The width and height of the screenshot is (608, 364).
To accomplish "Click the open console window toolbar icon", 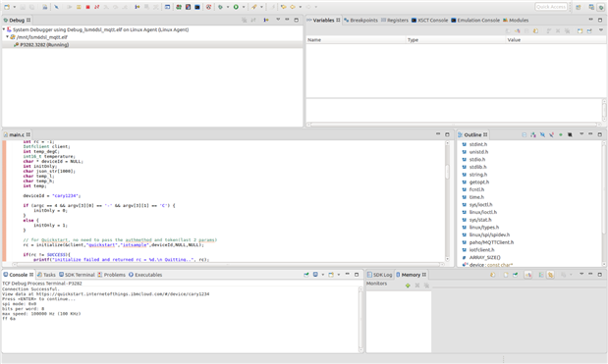I will point(167,7).
